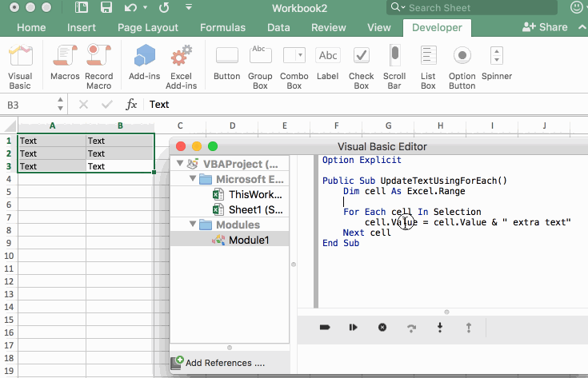
Task: Click the Save icon in title bar
Action: tap(106, 7)
